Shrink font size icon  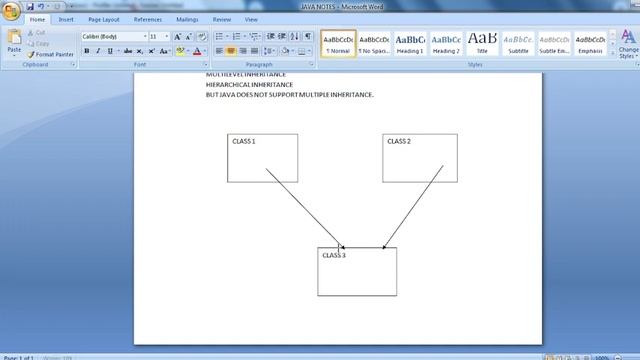coord(189,37)
